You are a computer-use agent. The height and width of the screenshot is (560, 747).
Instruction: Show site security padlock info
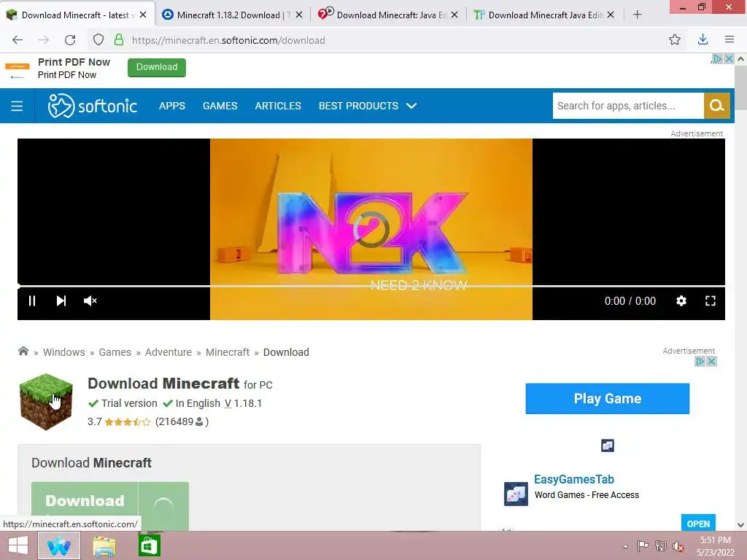click(x=119, y=40)
